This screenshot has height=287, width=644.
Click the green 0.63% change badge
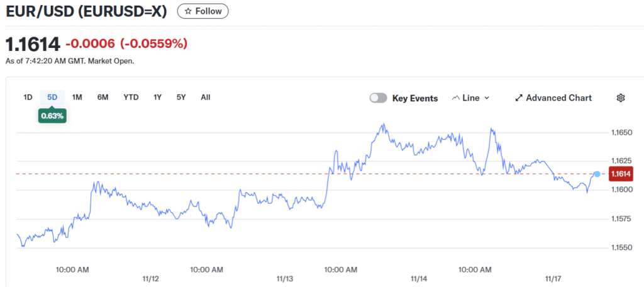[52, 116]
